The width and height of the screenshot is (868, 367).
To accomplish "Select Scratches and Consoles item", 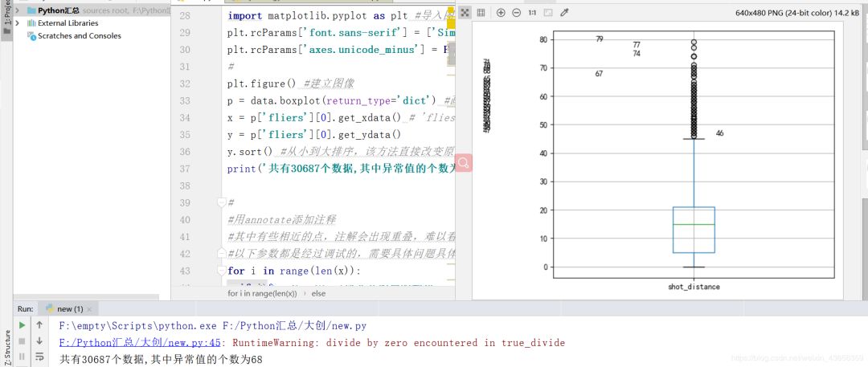I will [79, 36].
